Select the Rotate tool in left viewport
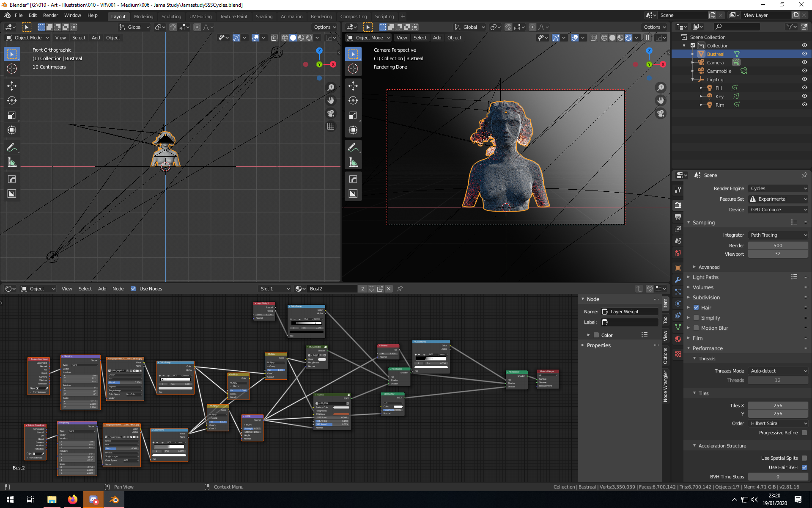 [12, 101]
